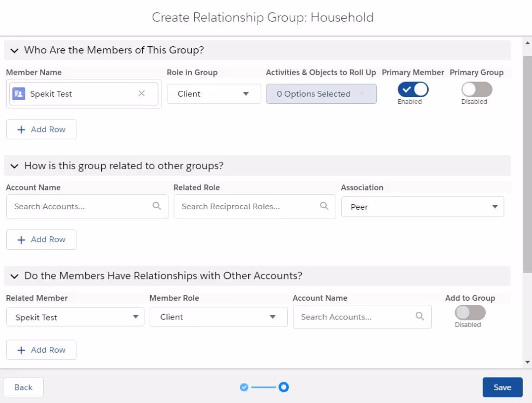This screenshot has height=403, width=532.
Task: Open Association dropdown showing Peer
Action: [422, 207]
